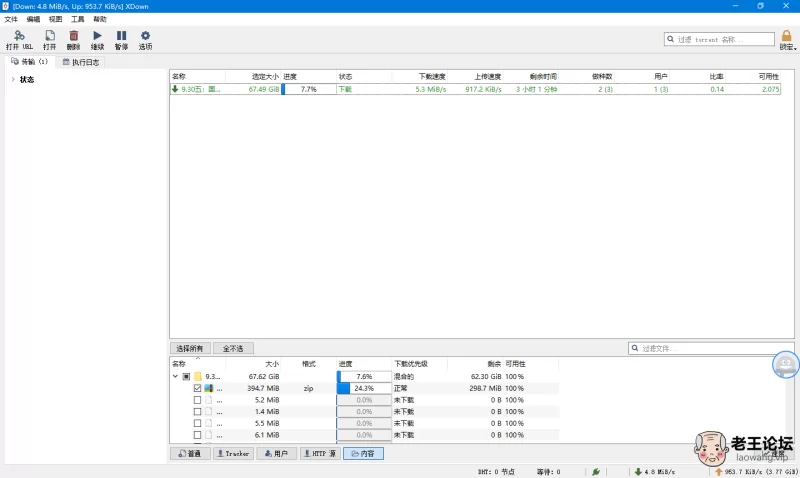Click the folder 7.6% progress bar
Image resolution: width=800 pixels, height=478 pixels.
coord(364,376)
